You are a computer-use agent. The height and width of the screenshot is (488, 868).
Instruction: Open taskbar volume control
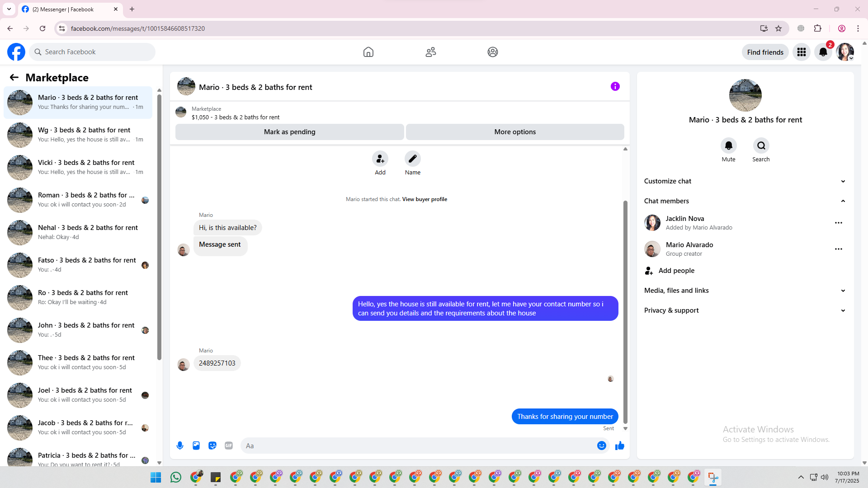pyautogui.click(x=825, y=477)
